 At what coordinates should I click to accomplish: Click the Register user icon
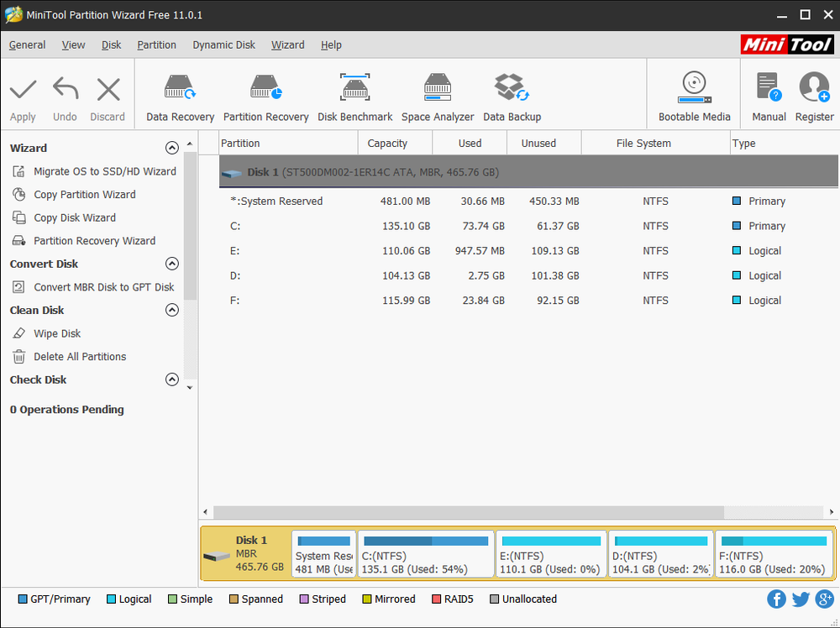tap(814, 97)
